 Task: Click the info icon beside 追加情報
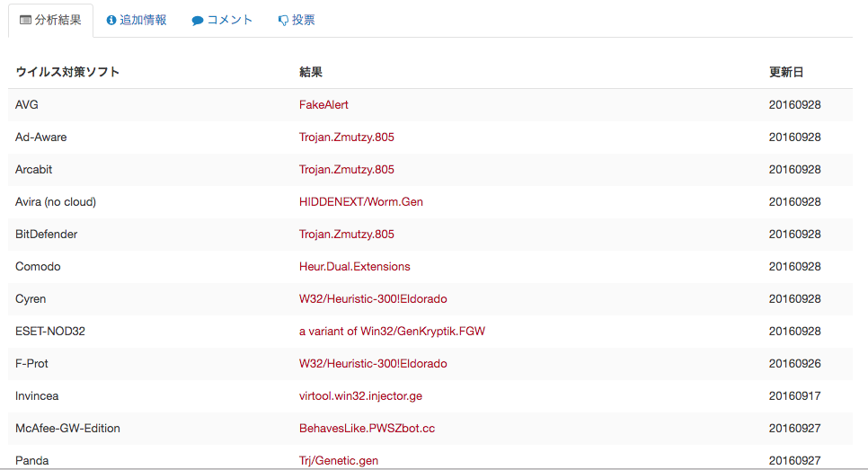111,21
